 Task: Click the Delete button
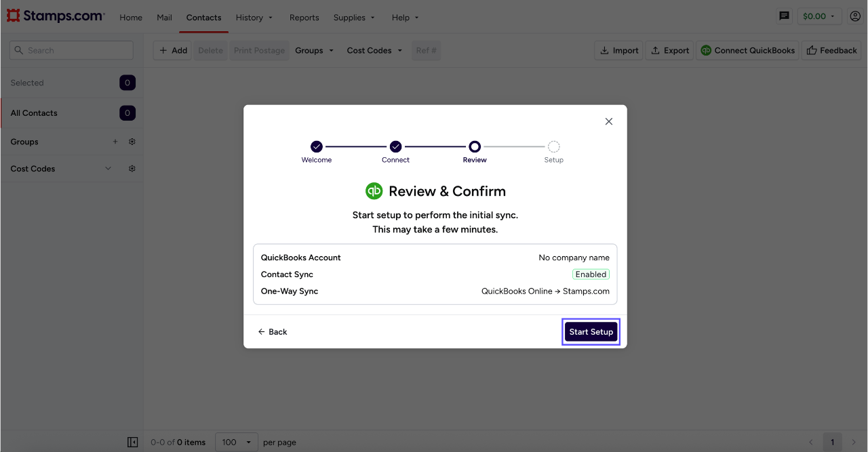click(211, 50)
